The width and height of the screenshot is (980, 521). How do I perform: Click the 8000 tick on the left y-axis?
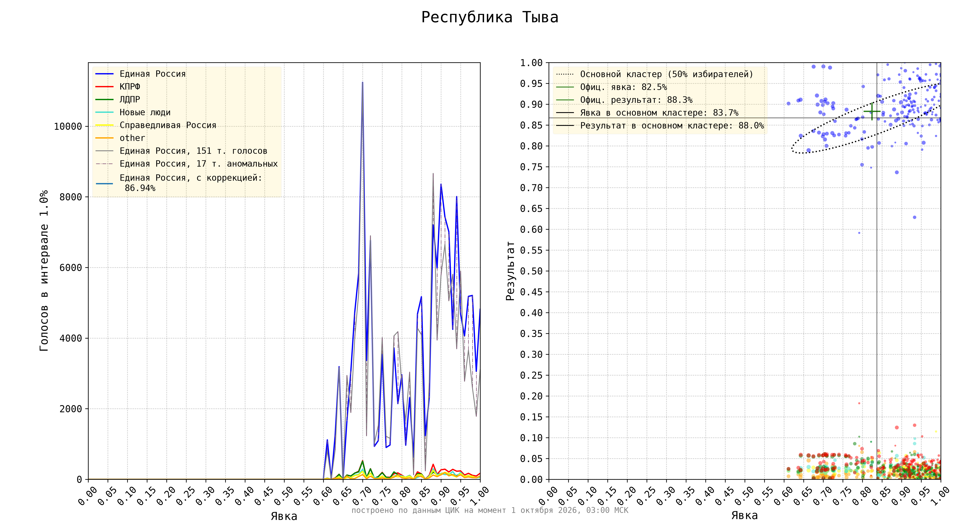click(71, 197)
